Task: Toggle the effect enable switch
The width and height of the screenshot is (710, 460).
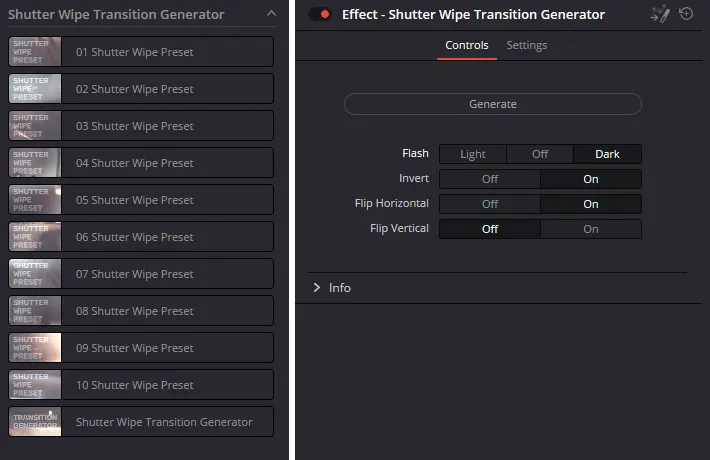Action: (x=320, y=14)
